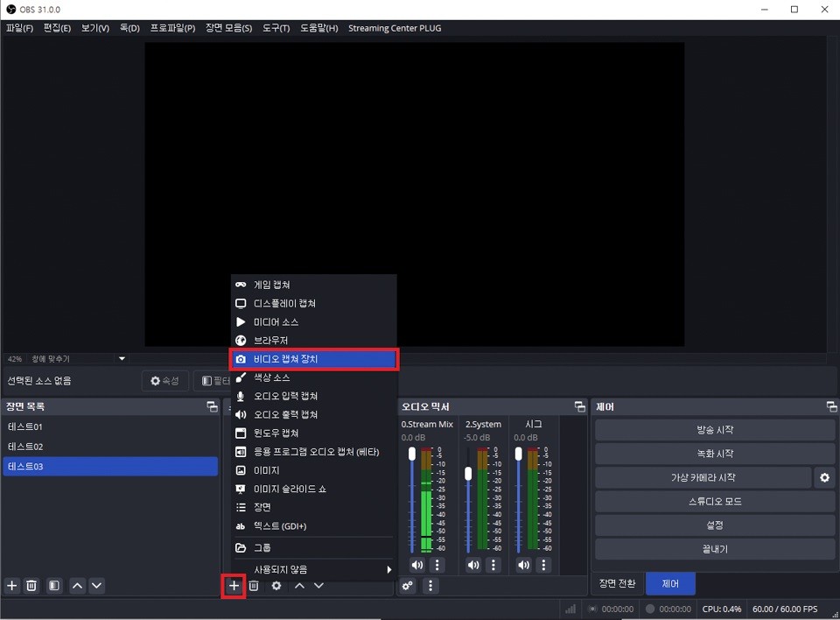840x620 pixels.
Task: Adjust the 2.System volume slider
Action: click(468, 474)
